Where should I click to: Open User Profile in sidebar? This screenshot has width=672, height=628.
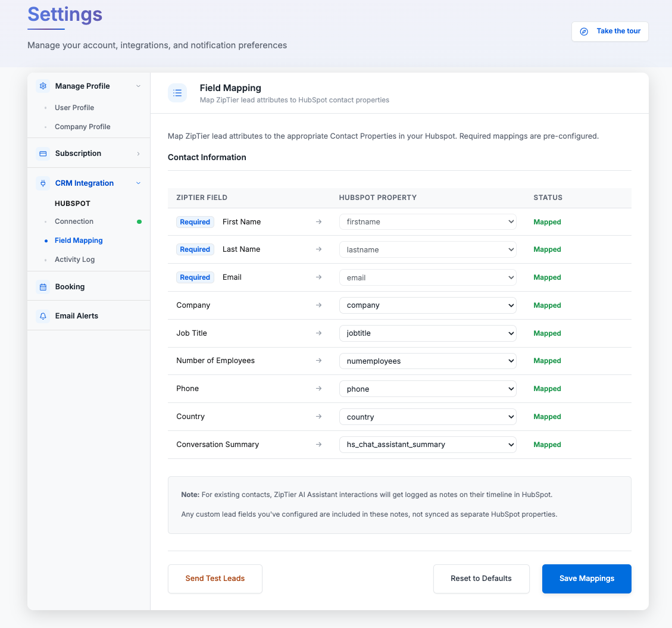pos(74,108)
